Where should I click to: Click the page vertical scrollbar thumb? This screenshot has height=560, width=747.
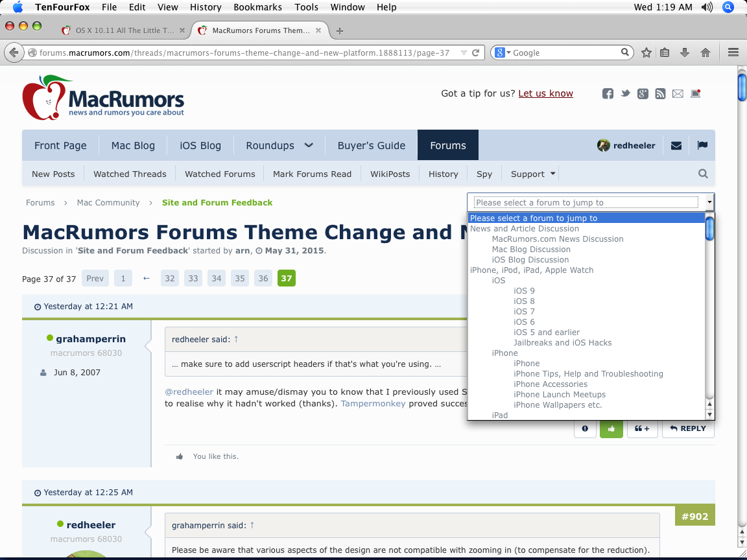(x=742, y=86)
